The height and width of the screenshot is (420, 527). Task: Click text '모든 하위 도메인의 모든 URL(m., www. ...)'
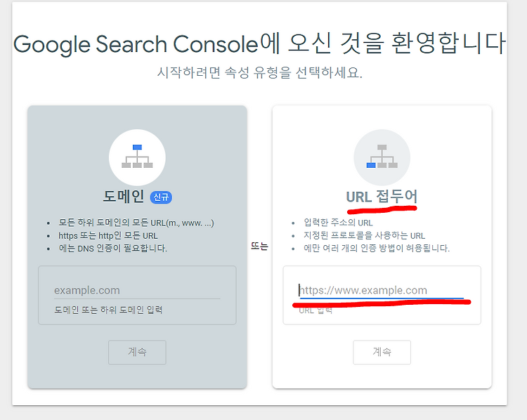136,223
